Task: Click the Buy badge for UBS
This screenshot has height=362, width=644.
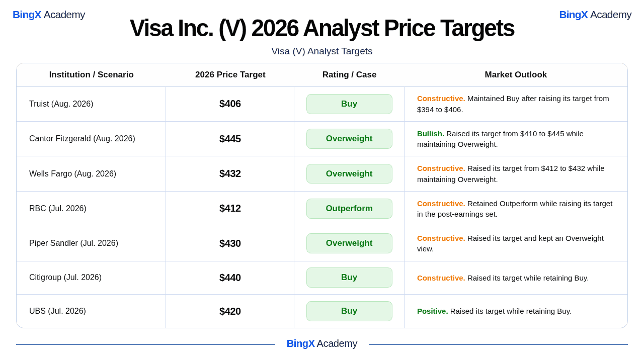Action: (349, 311)
